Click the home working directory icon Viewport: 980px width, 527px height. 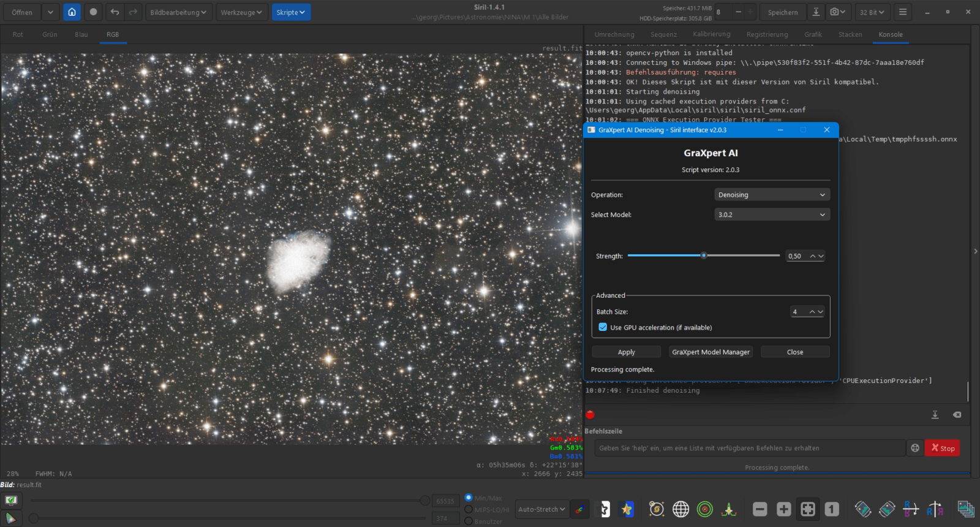point(72,12)
